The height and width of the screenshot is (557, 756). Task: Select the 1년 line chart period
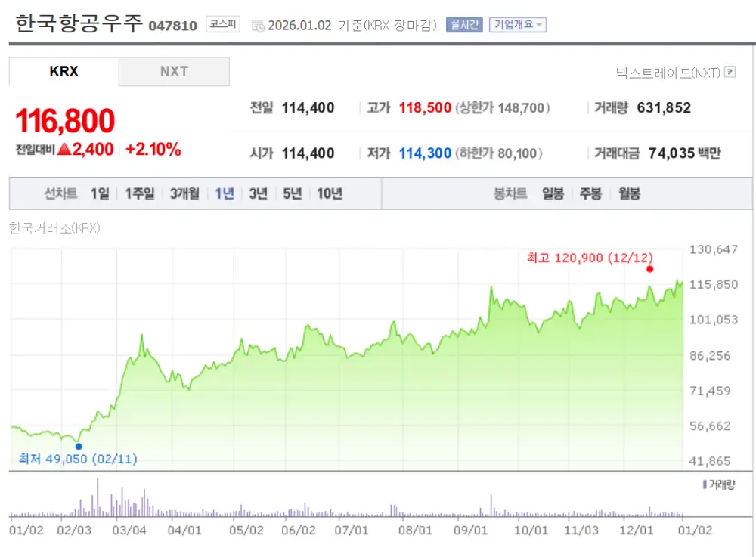pyautogui.click(x=225, y=193)
